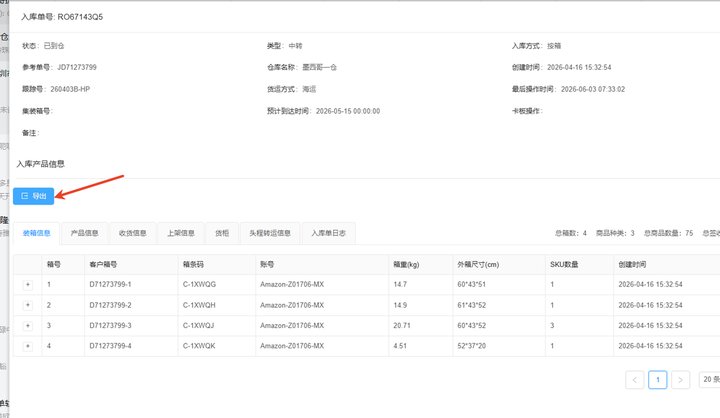
Task: Select the 装箱信息 tab
Action: click(37, 233)
